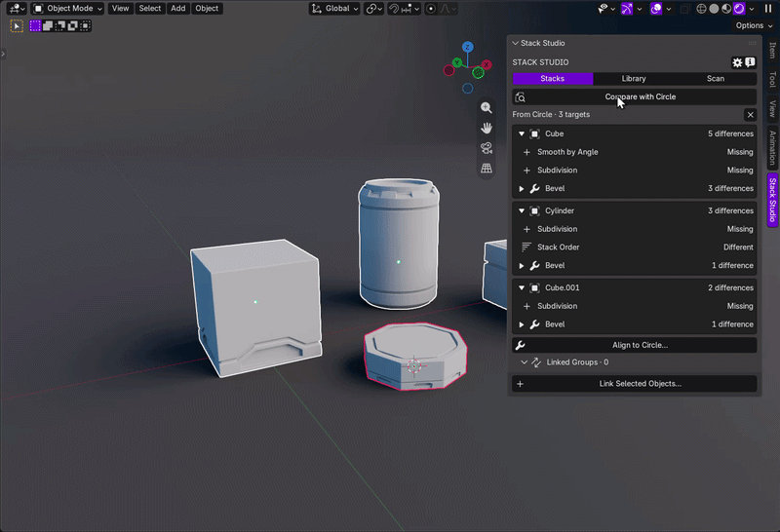
Task: Collapse the Linked Groups section
Action: pos(524,362)
